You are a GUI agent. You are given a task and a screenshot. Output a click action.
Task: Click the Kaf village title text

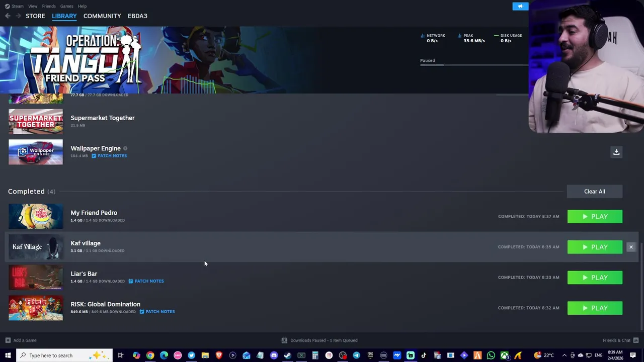(x=86, y=243)
